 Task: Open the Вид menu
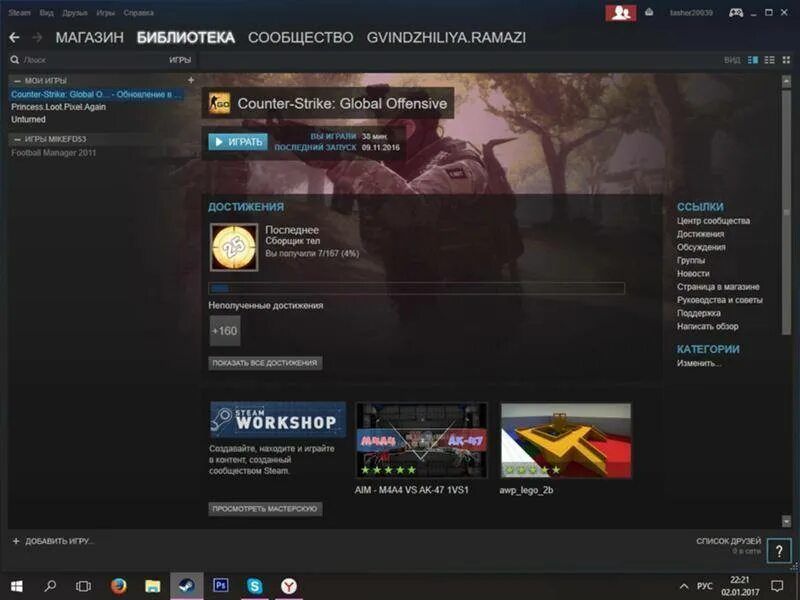pos(46,13)
